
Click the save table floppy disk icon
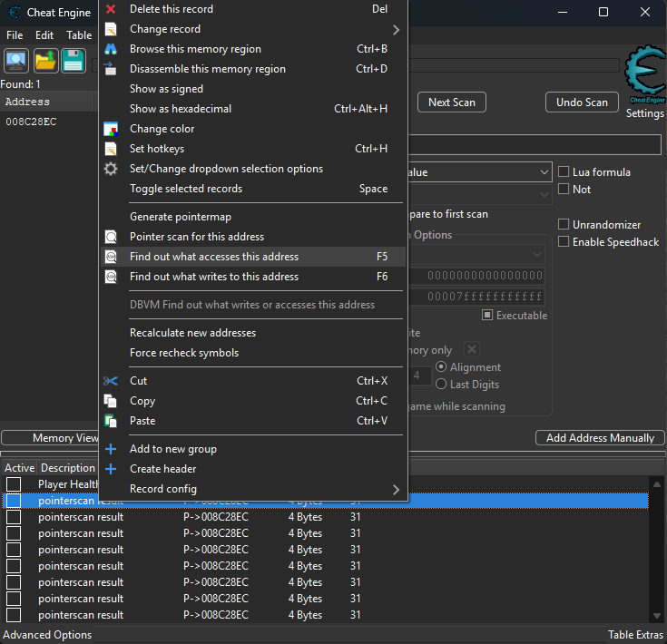74,61
